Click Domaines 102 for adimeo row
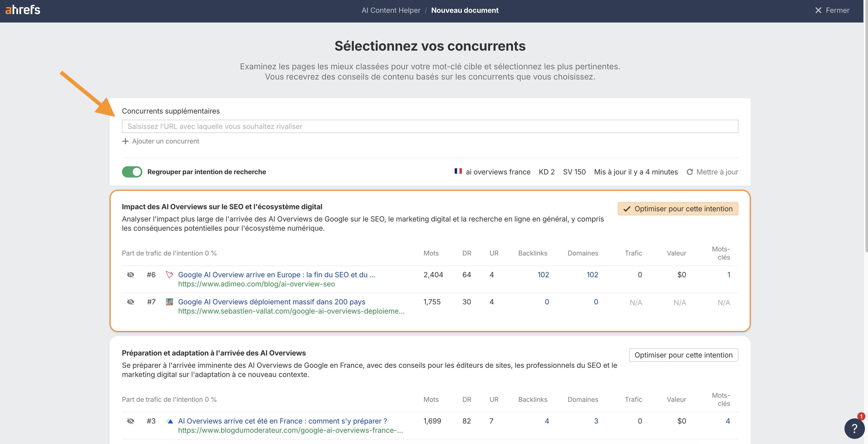The width and height of the screenshot is (868, 444). pyautogui.click(x=592, y=275)
